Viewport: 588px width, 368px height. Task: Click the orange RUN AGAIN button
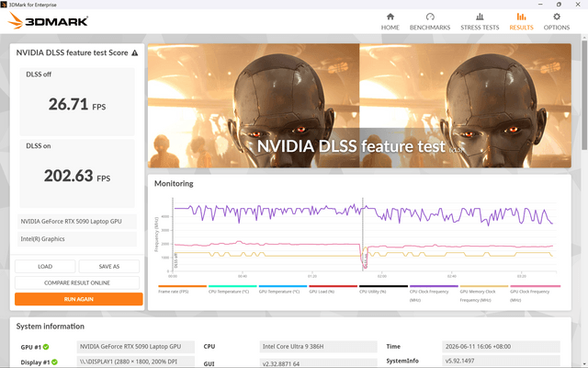pos(79,299)
